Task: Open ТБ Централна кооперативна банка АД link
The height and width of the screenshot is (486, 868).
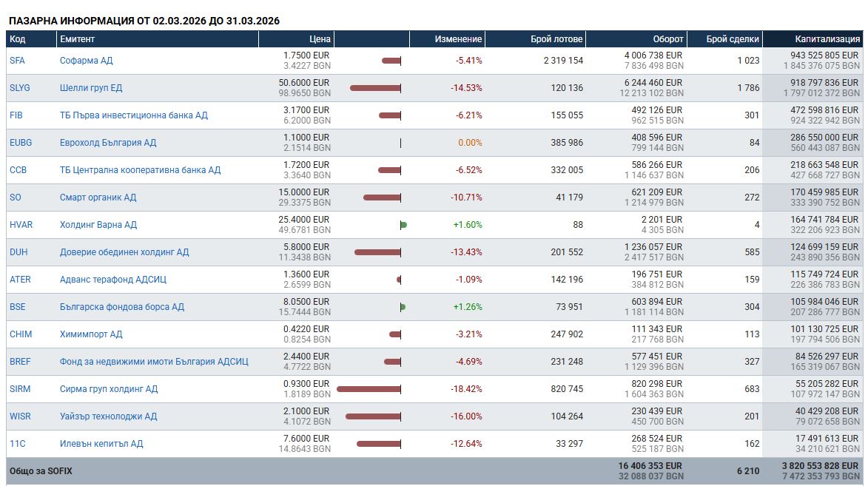Action: click(x=140, y=170)
